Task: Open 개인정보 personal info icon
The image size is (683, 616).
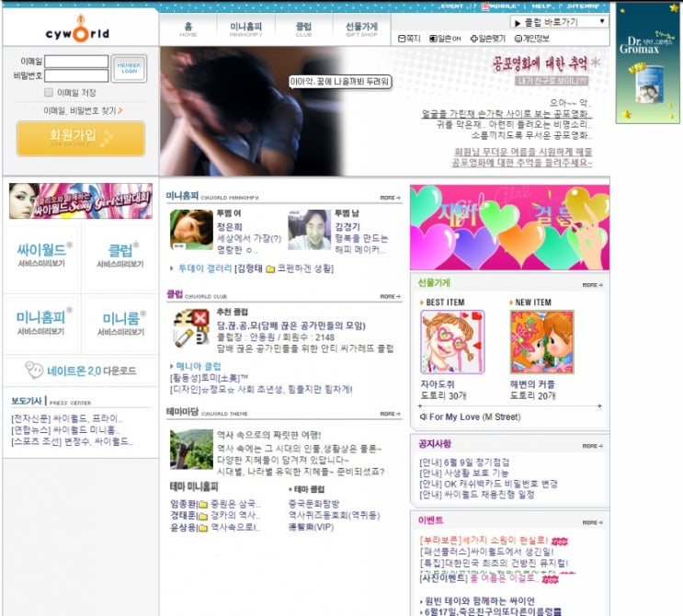Action: tap(518, 39)
